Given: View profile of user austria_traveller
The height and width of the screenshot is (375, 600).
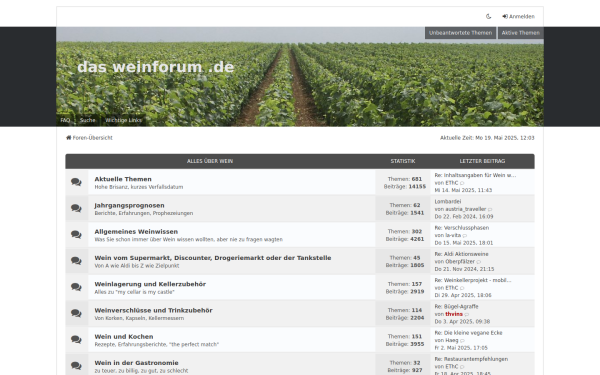Looking at the screenshot, I should (466, 209).
